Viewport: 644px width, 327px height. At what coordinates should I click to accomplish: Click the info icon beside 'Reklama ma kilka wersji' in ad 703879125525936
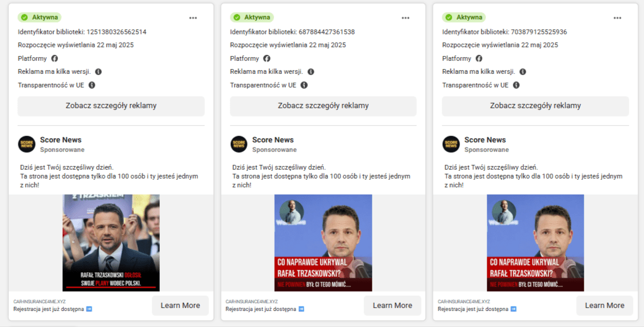[x=523, y=72]
